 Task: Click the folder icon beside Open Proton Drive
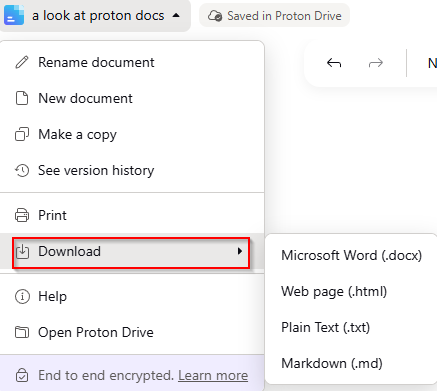(22, 332)
